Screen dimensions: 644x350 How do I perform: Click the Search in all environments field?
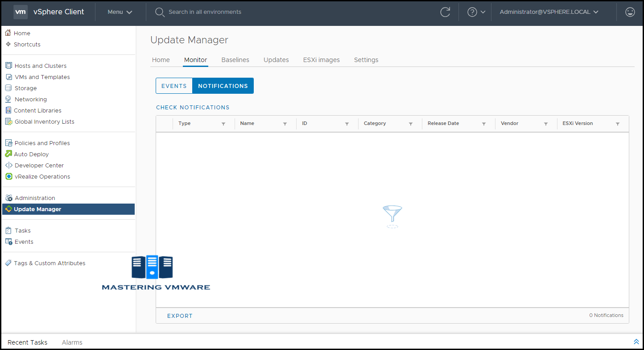[x=205, y=12]
